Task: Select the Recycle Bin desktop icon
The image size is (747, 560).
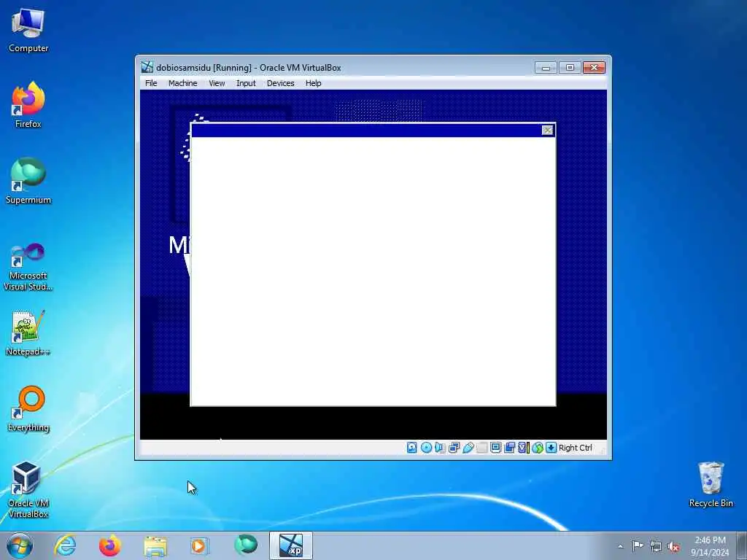Action: (711, 485)
